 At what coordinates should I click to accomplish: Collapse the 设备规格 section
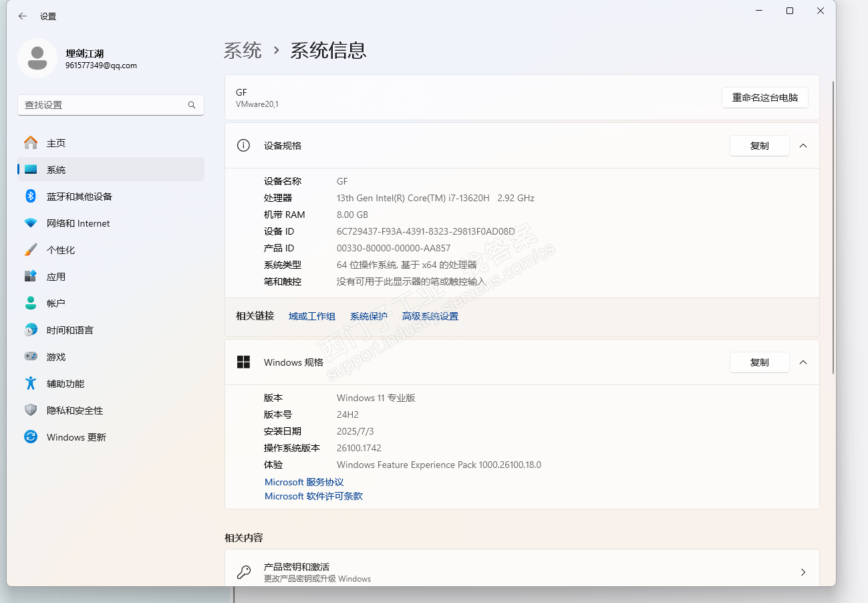pos(803,146)
